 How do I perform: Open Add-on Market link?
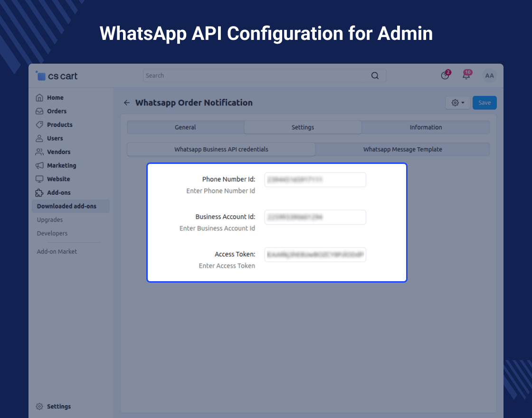coord(57,251)
